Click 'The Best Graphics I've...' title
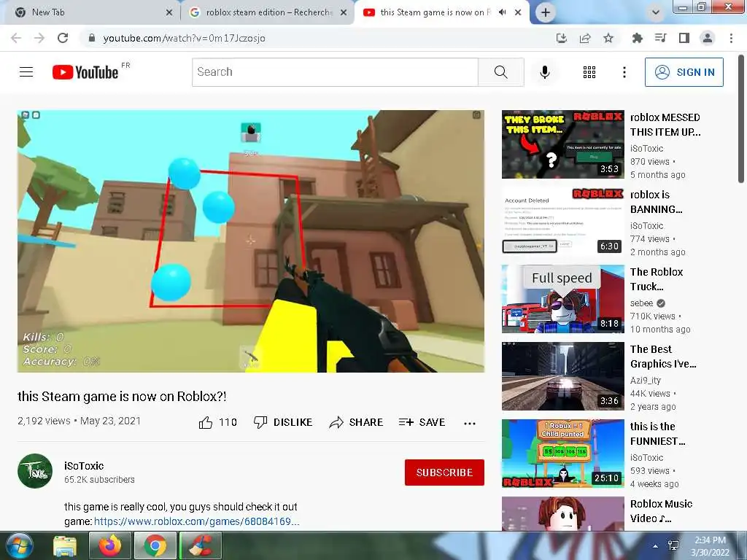This screenshot has height=560, width=747. [x=663, y=357]
